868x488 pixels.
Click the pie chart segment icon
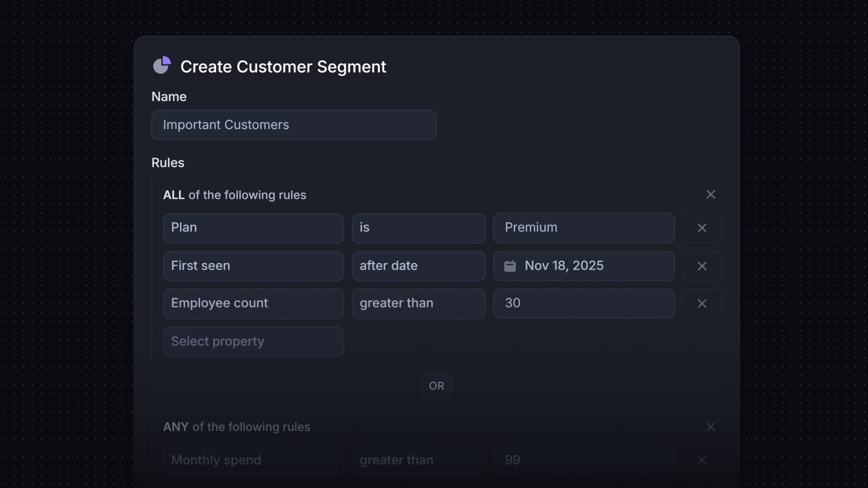click(x=162, y=66)
